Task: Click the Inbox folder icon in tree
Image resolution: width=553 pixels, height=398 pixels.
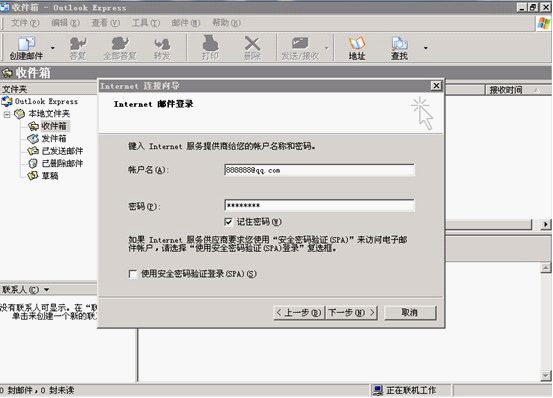Action: pos(33,126)
